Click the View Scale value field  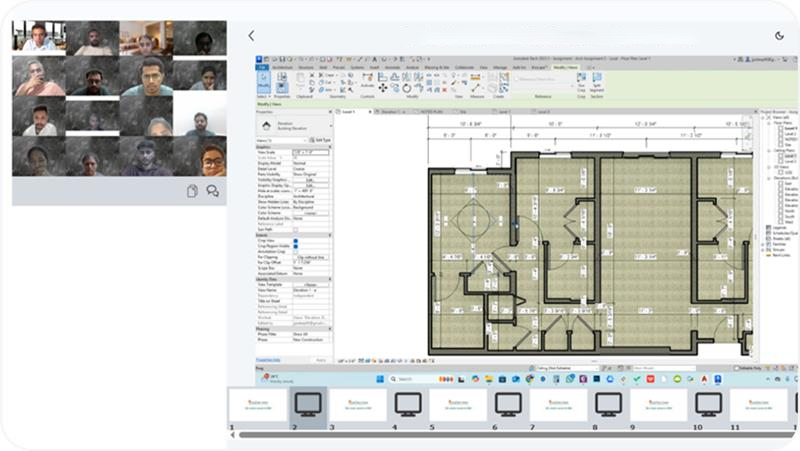coord(311,153)
